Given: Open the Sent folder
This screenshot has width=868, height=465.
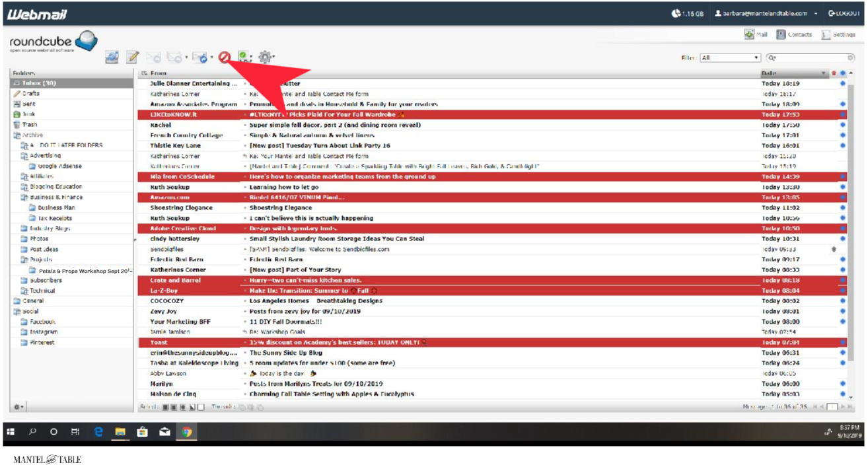Looking at the screenshot, I should [x=71, y=104].
